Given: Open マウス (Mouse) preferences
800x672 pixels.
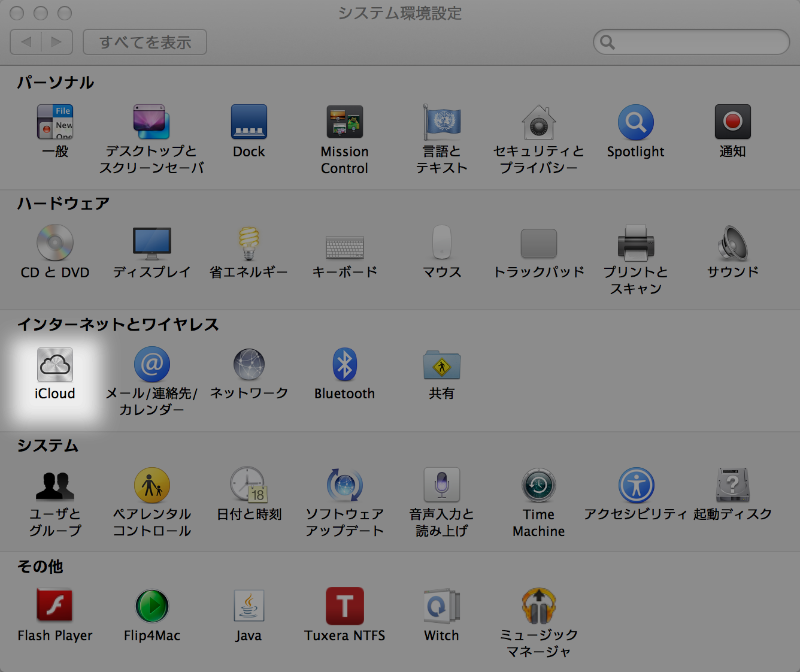Looking at the screenshot, I should (x=442, y=243).
